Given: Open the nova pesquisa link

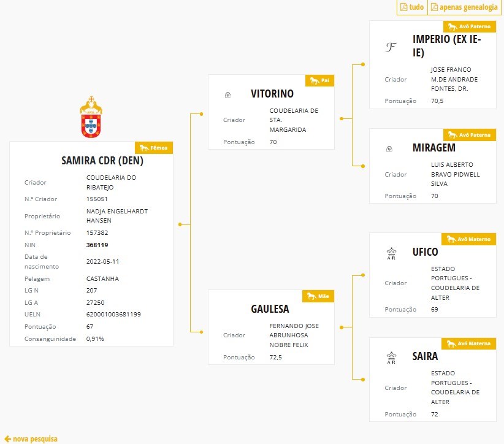Looking at the screenshot, I should (x=31, y=439).
